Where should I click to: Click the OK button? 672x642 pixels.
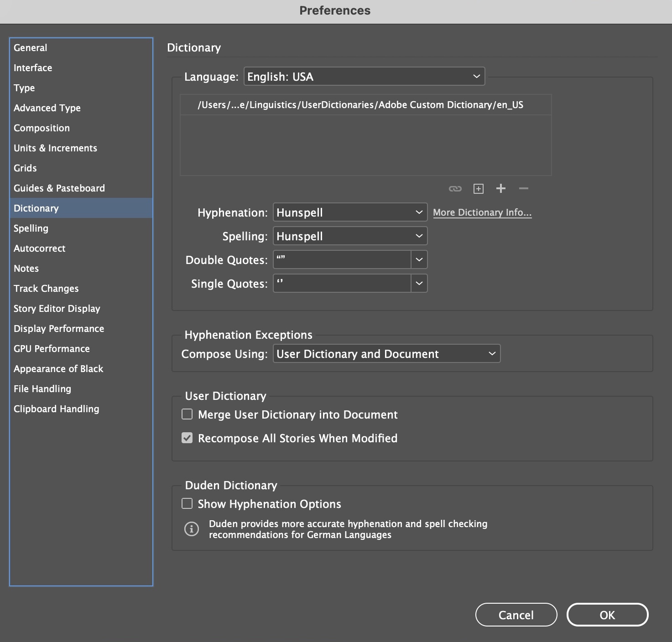[x=607, y=615]
